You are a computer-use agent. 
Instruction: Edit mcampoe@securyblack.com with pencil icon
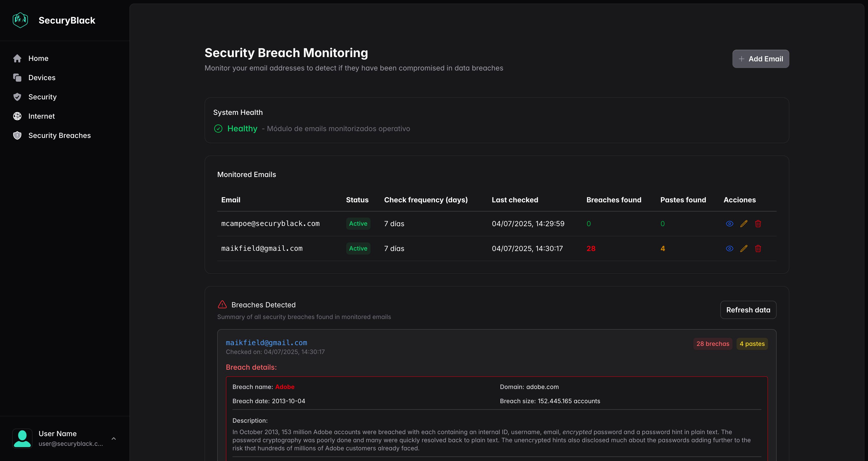(744, 224)
